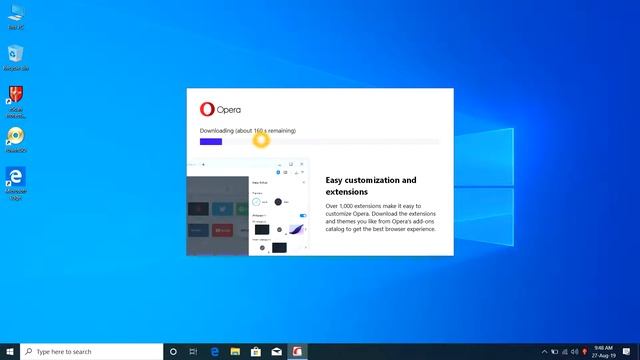Image resolution: width=640 pixels, height=360 pixels.
Task: Click the customization preview image in the installer
Action: pos(248,207)
